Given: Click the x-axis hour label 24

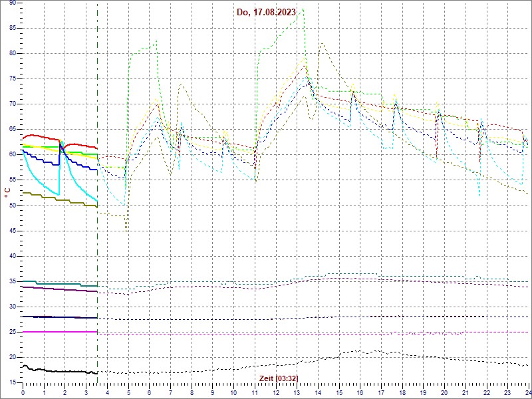Looking at the screenshot, I should 527,393.
